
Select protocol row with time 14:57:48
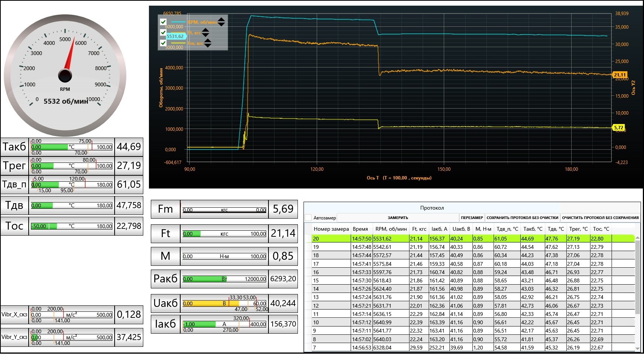(473, 247)
